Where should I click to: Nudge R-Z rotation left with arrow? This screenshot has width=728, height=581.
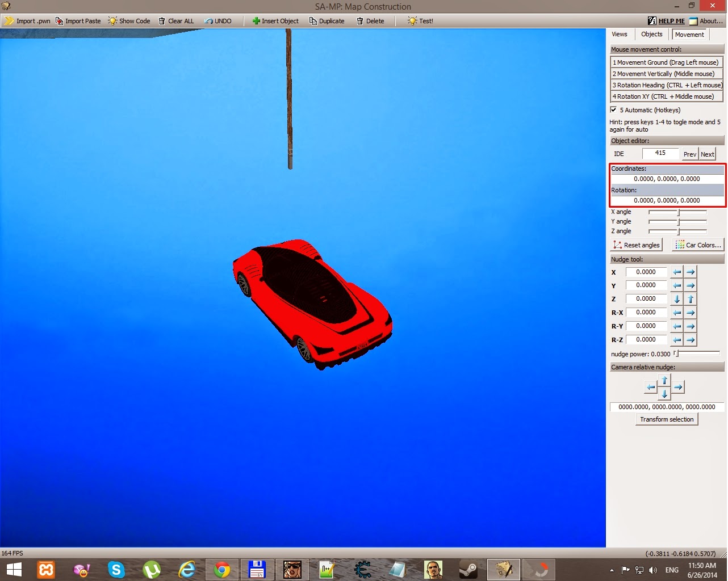[x=677, y=340]
